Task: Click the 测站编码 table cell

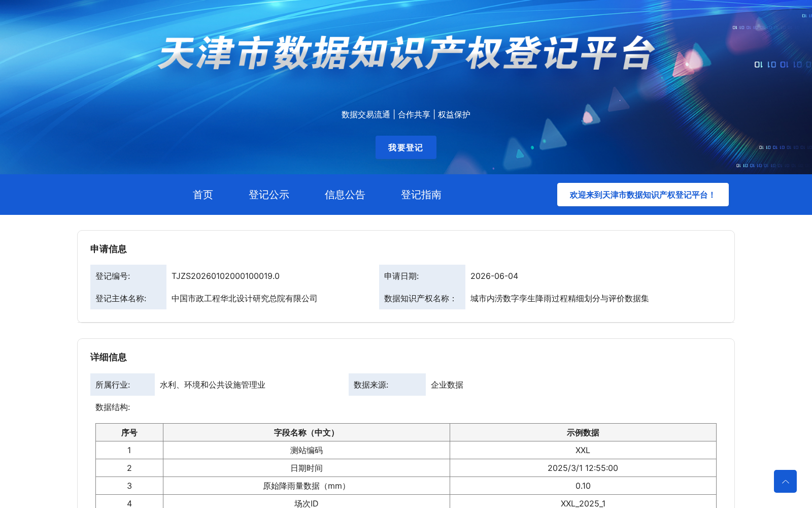Action: (x=307, y=450)
